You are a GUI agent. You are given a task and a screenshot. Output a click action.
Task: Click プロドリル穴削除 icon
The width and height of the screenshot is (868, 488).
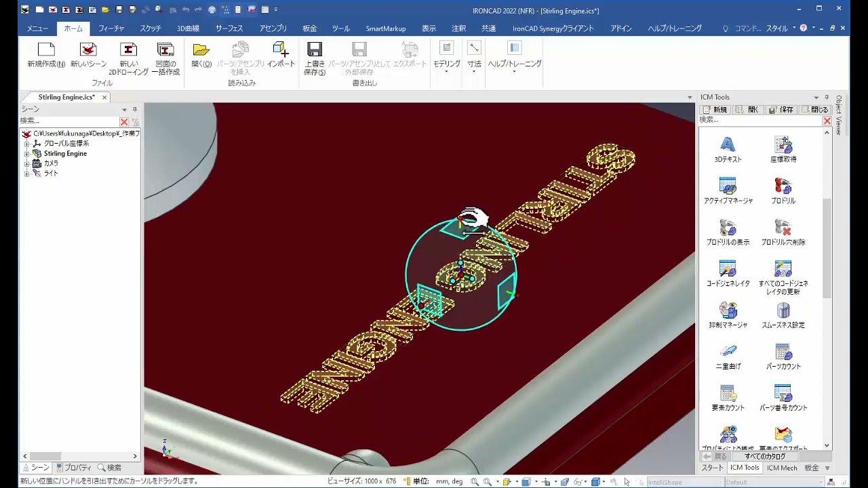783,226
